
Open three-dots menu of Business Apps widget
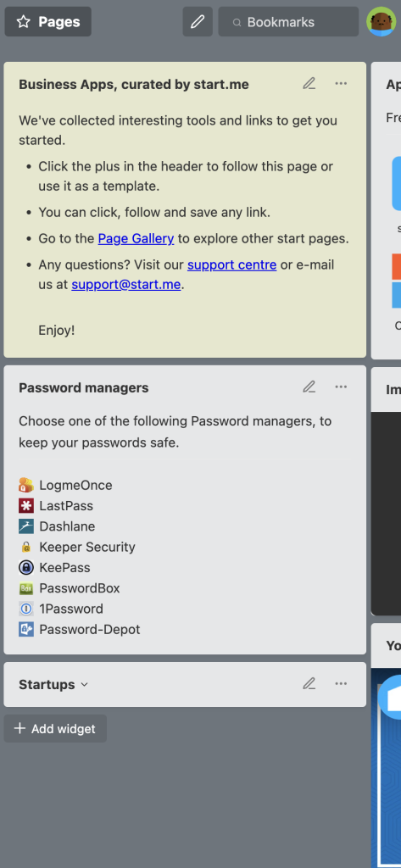click(x=341, y=84)
